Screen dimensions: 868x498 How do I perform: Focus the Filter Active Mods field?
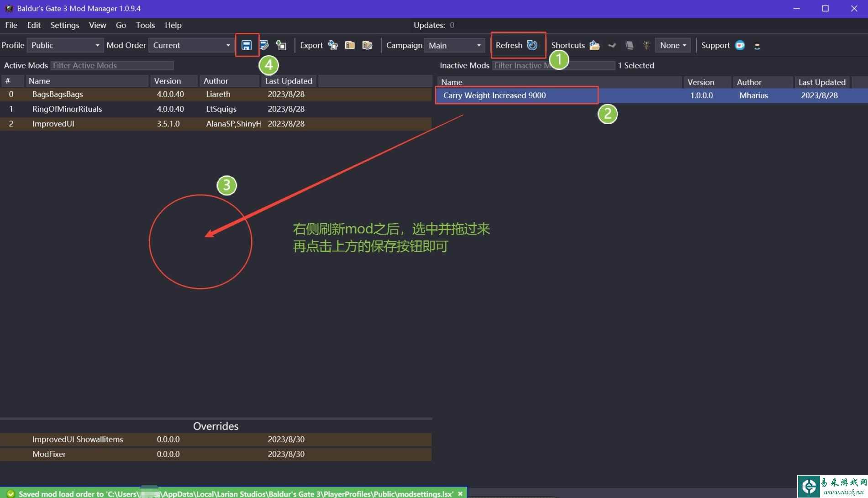tap(112, 65)
